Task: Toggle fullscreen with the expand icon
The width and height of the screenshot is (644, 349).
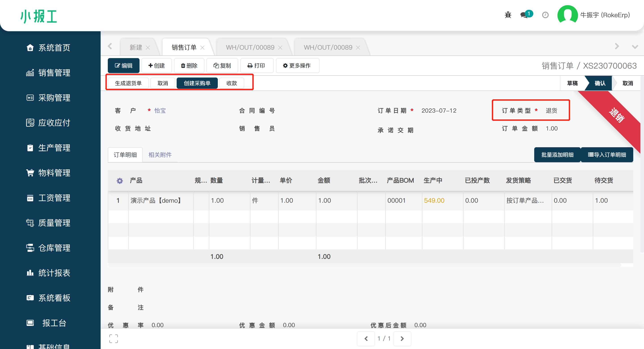Action: pyautogui.click(x=114, y=338)
